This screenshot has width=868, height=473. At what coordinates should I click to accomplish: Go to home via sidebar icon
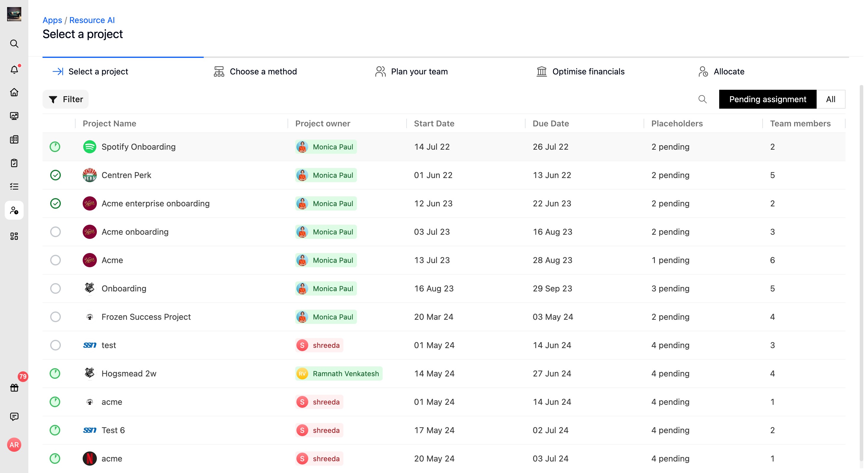click(14, 92)
